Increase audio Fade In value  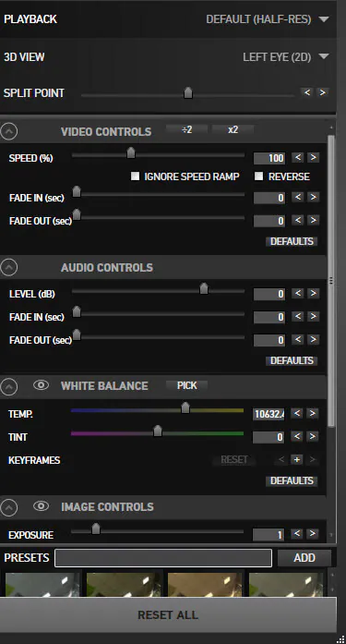(x=313, y=316)
